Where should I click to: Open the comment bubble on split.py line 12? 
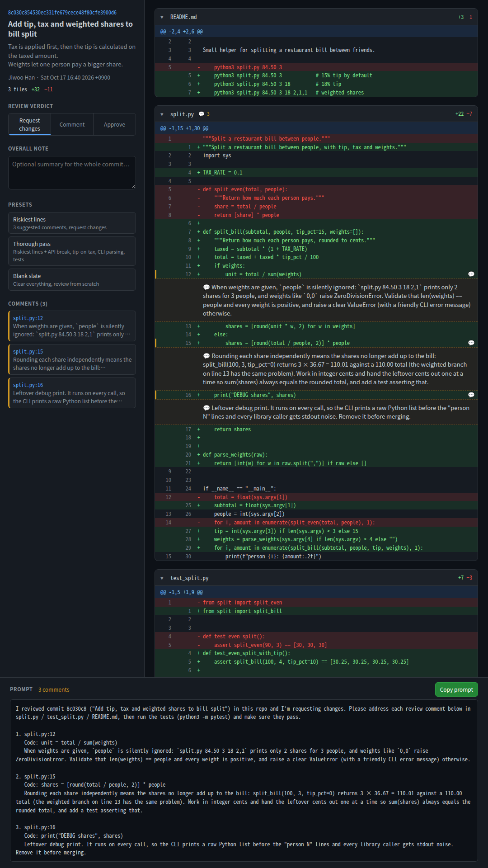point(471,274)
